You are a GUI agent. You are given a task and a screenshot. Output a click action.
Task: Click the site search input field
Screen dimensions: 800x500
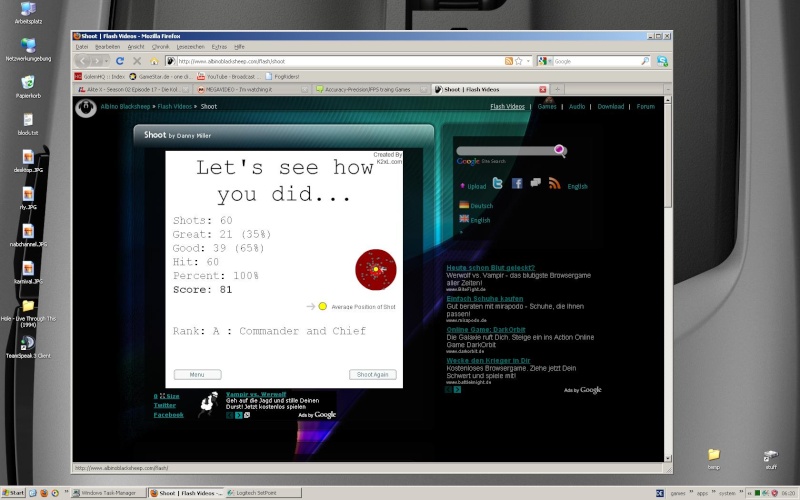click(x=506, y=151)
